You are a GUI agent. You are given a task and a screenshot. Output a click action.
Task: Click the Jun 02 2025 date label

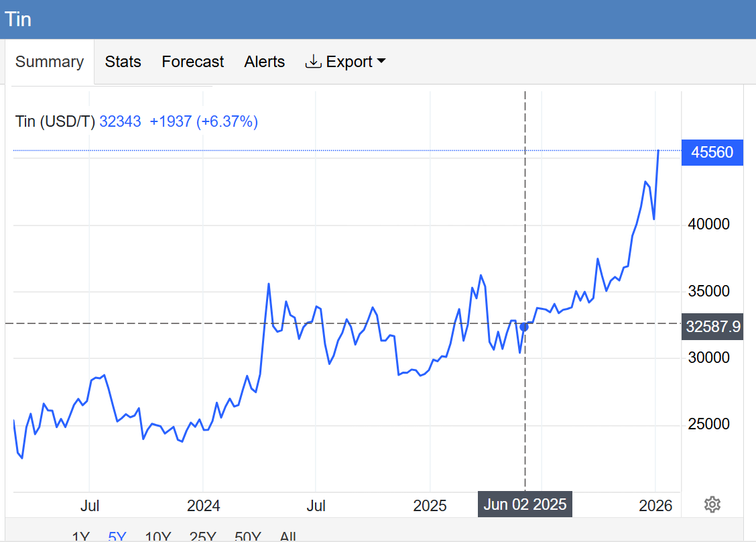[x=525, y=504]
